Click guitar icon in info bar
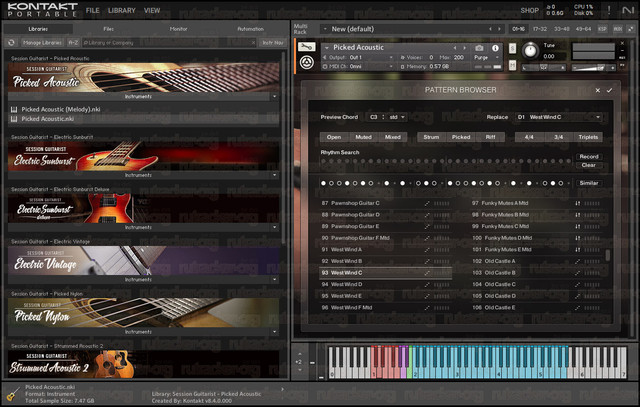 pyautogui.click(x=13, y=394)
